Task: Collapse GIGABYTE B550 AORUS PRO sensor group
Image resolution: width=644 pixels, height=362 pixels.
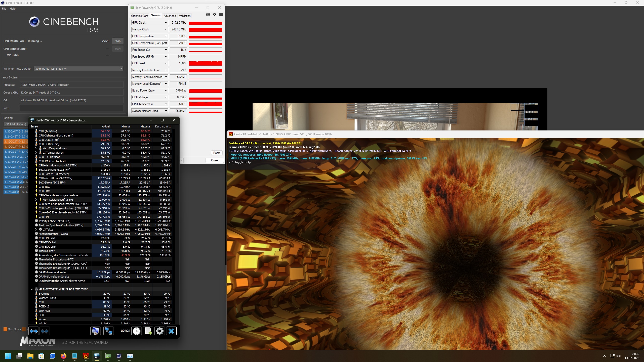Action: coord(32,289)
